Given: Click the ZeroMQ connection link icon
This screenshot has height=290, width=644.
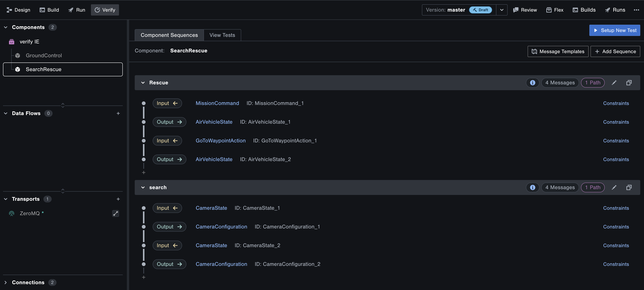Looking at the screenshot, I should tap(115, 213).
